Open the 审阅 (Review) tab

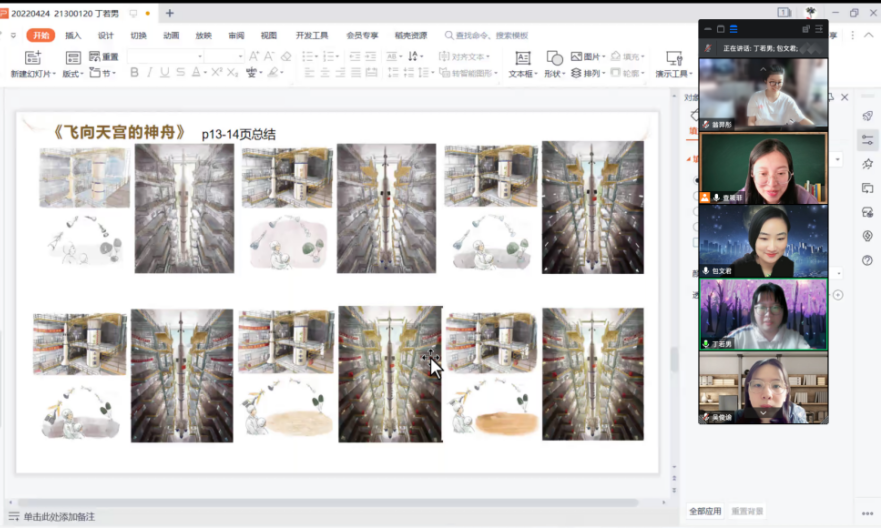[236, 35]
